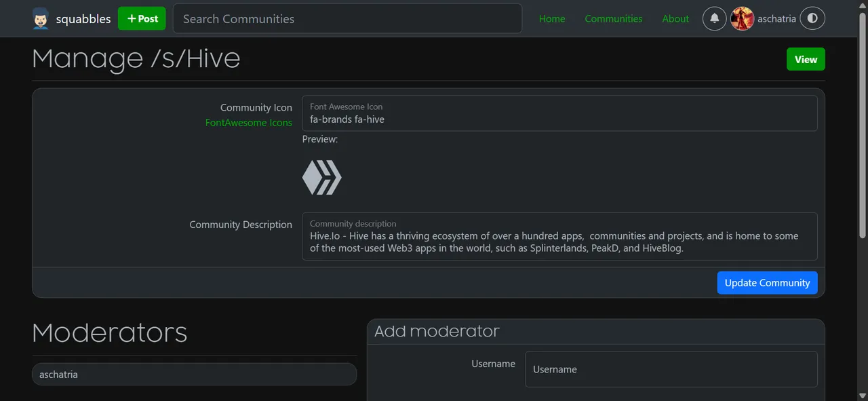Screen dimensions: 868x401
Task: Open the FontAwesome Icons link
Action: point(249,123)
